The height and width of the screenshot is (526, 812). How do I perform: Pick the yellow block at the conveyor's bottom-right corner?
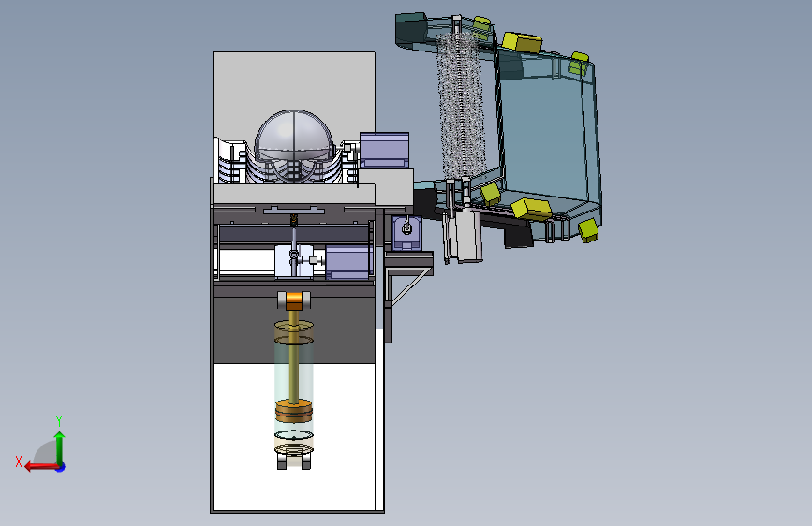click(x=588, y=230)
